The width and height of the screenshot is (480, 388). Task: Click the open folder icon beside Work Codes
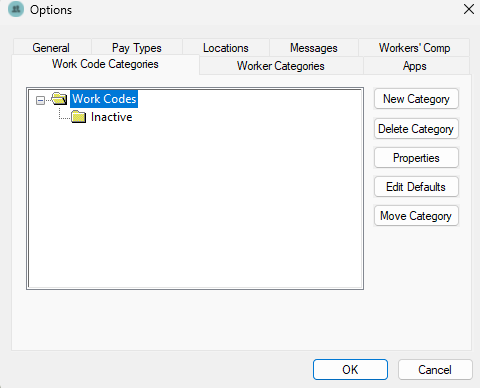(59, 99)
